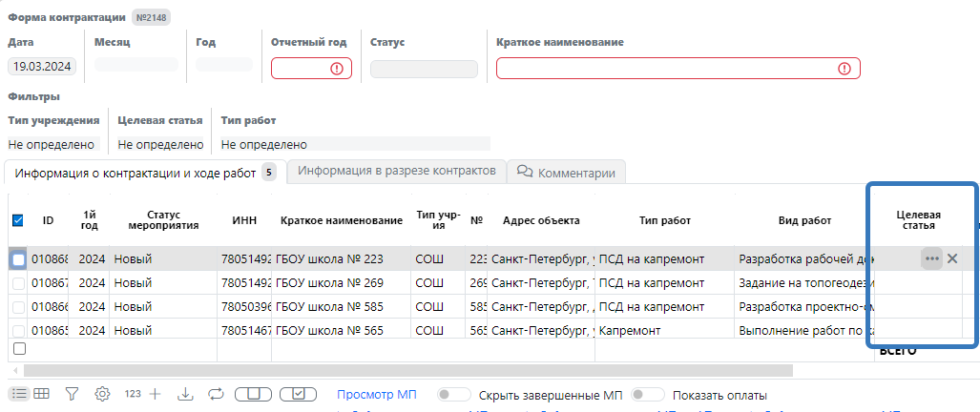This screenshot has height=412, width=980.
Task: Open the filter funnel icon
Action: point(72,394)
